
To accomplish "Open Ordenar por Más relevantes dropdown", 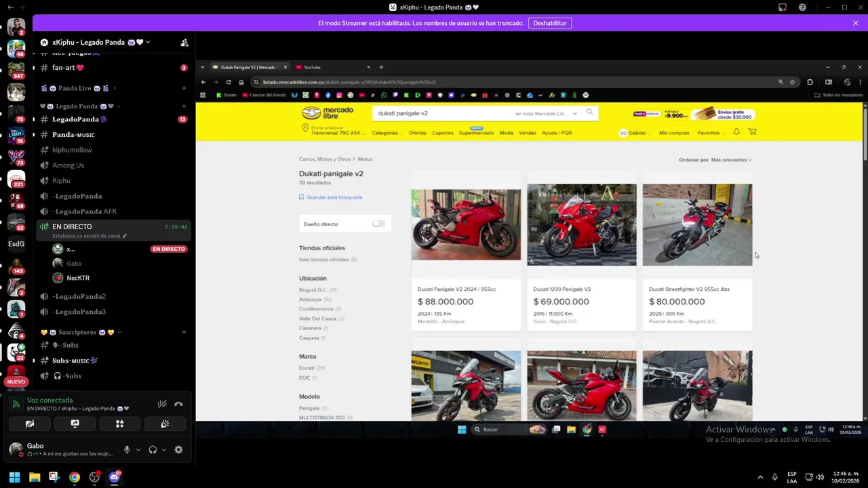I will tap(715, 160).
